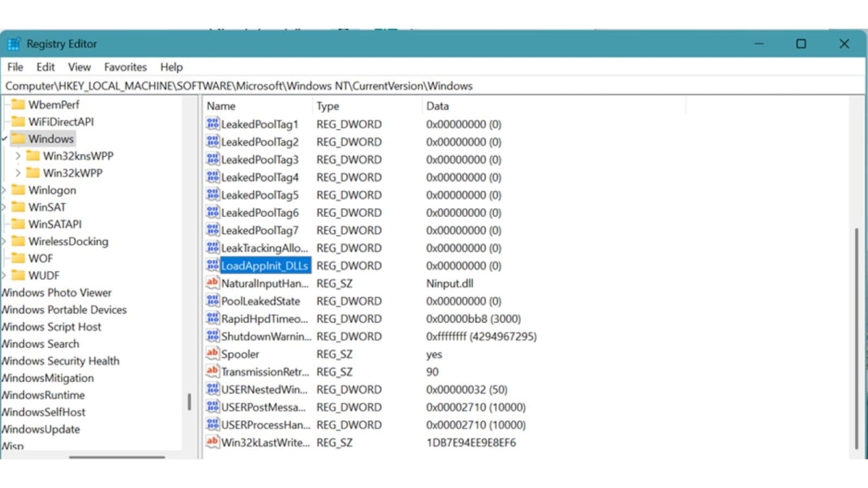Image resolution: width=868 pixels, height=488 pixels.
Task: Click the TransmissionRetr... data value '90'
Action: tap(433, 372)
